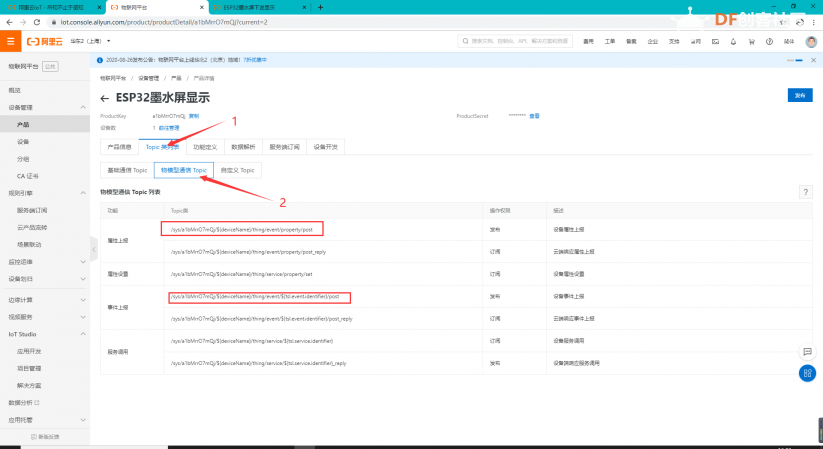Go back with arrow beside ESP32墨水屏显示

click(104, 98)
